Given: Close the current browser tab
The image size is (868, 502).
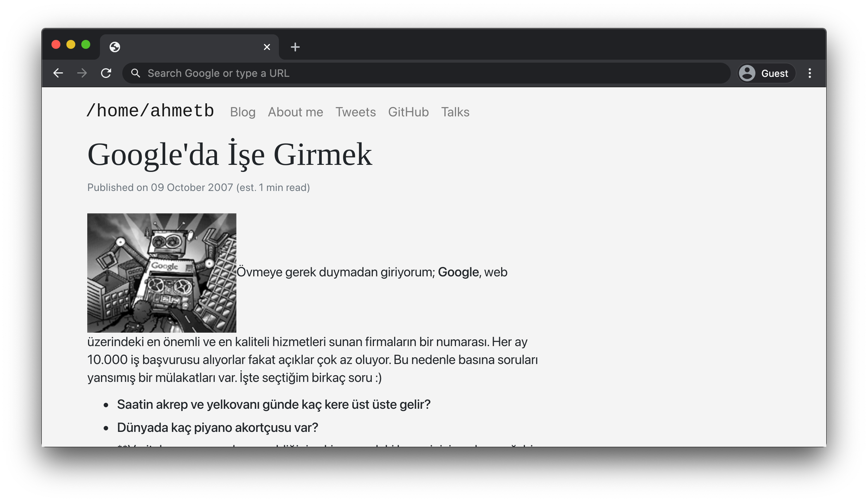Looking at the screenshot, I should [x=267, y=47].
